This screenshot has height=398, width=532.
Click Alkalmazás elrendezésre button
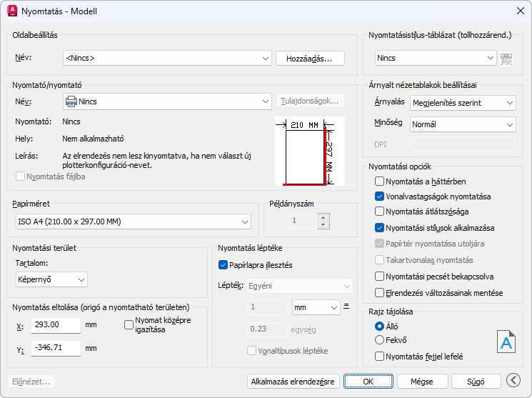[x=293, y=382]
